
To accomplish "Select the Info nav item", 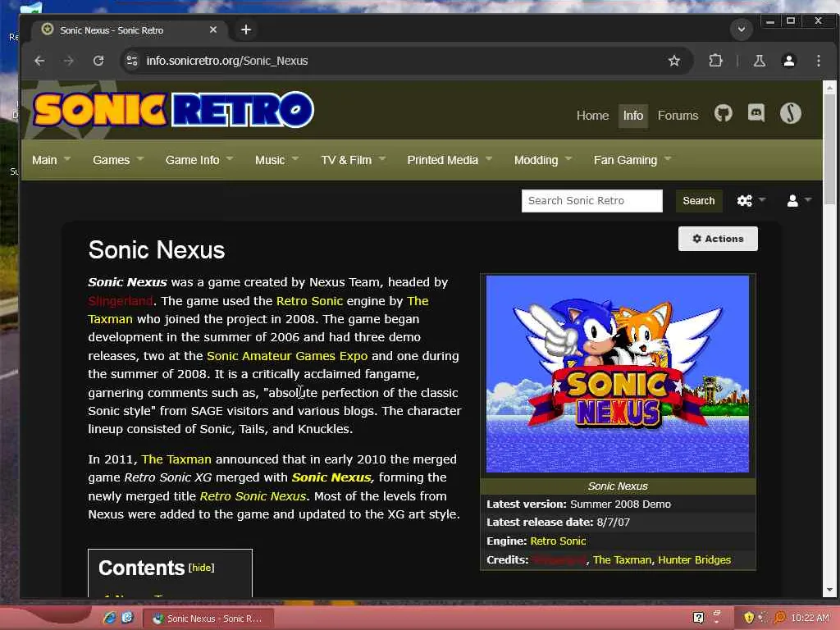I will [632, 116].
